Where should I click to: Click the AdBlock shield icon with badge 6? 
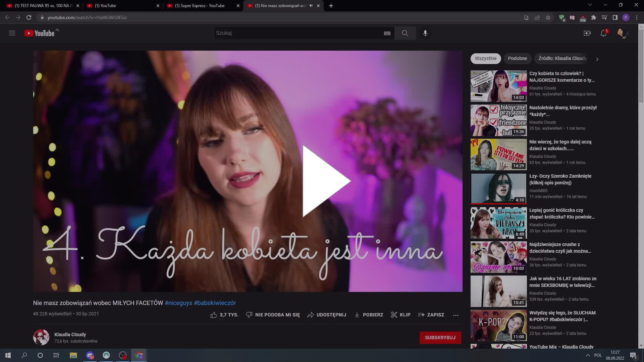pos(561,17)
